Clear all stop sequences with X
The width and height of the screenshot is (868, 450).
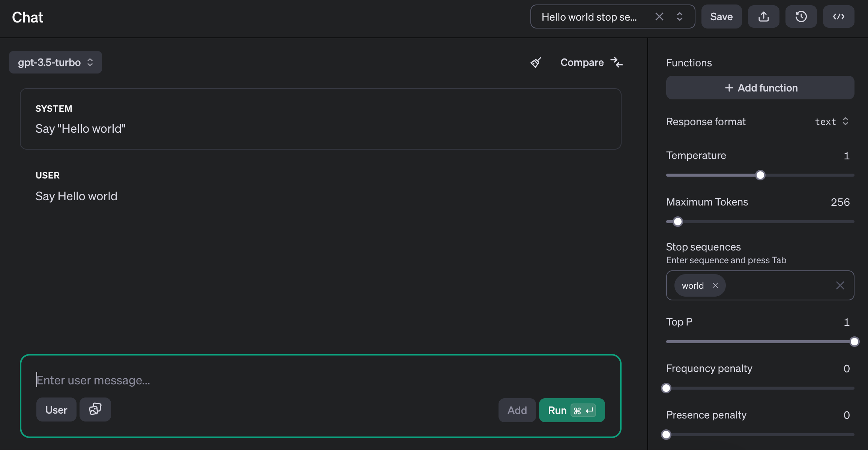click(840, 285)
